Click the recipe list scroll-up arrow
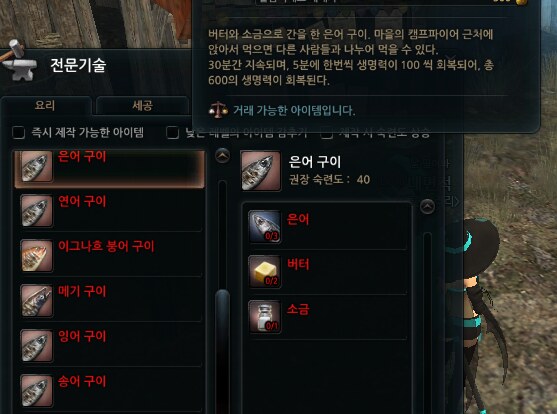The height and width of the screenshot is (414, 557). 222,156
